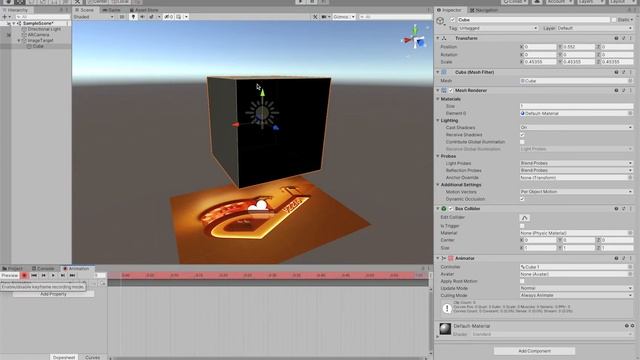Image resolution: width=640 pixels, height=360 pixels.
Task: Open Element 0 material picker
Action: click(x=630, y=113)
